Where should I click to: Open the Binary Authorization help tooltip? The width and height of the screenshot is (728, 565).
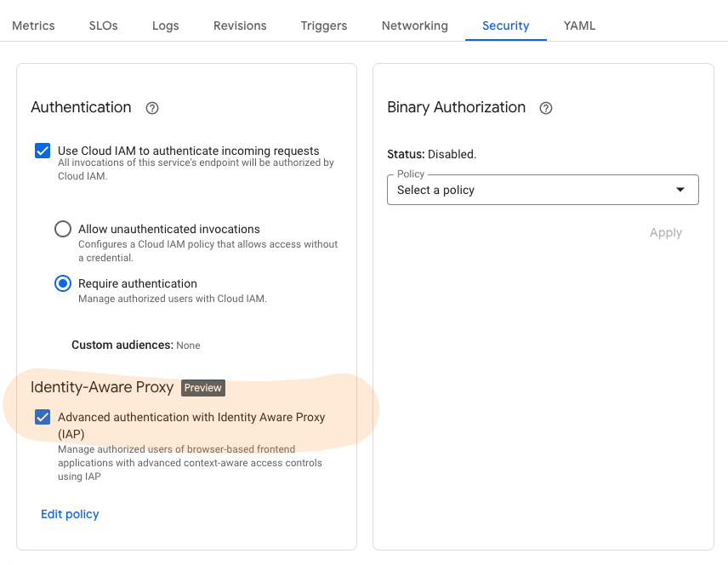545,108
